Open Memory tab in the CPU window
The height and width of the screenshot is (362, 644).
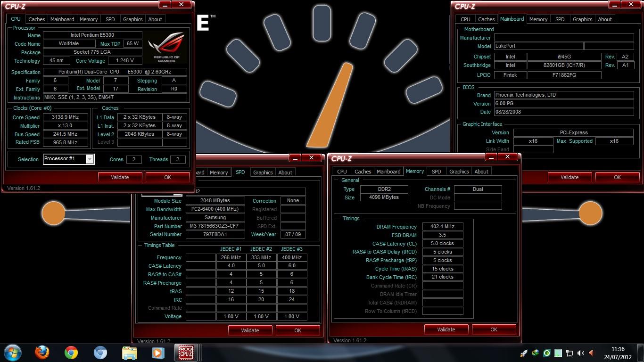pos(89,19)
